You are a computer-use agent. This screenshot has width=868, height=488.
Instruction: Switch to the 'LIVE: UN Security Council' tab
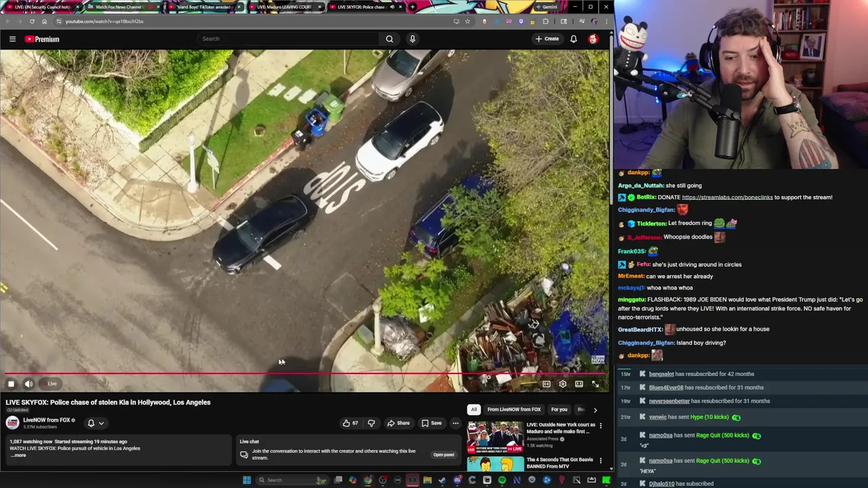point(42,7)
